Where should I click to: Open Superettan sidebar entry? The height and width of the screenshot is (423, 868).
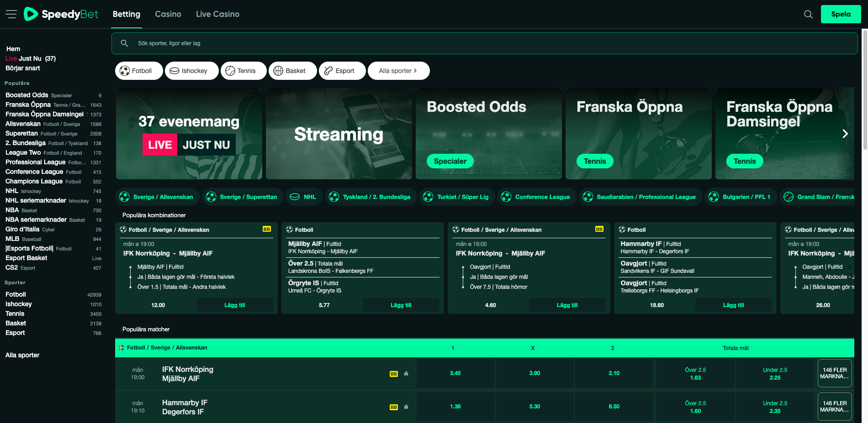(53, 133)
